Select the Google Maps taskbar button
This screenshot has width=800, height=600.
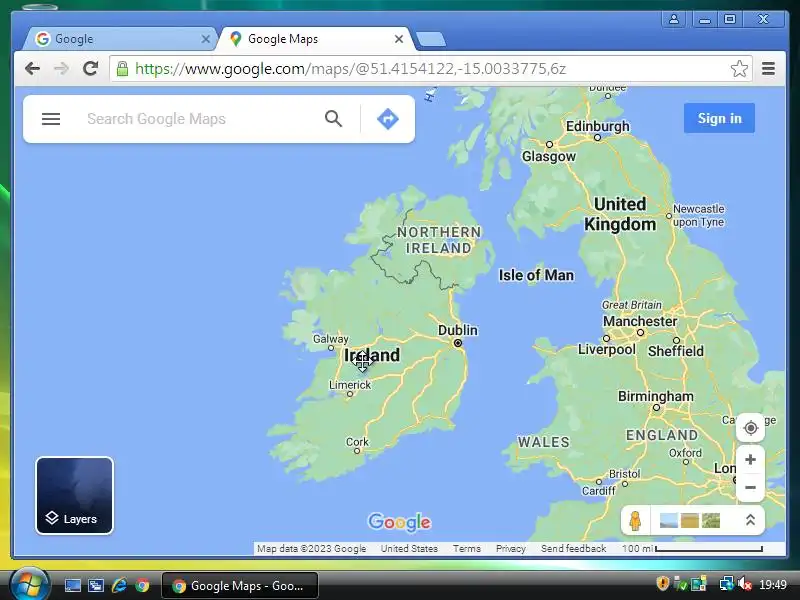tap(240, 586)
